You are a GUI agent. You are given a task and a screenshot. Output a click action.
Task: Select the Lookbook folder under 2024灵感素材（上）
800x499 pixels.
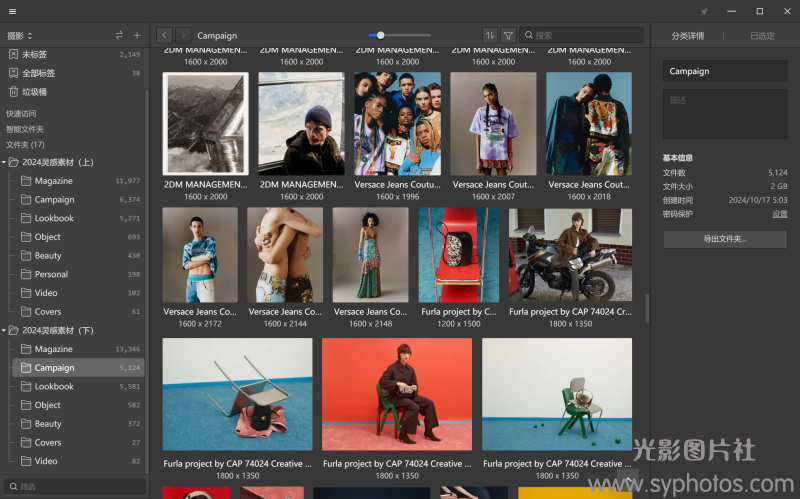pyautogui.click(x=54, y=218)
